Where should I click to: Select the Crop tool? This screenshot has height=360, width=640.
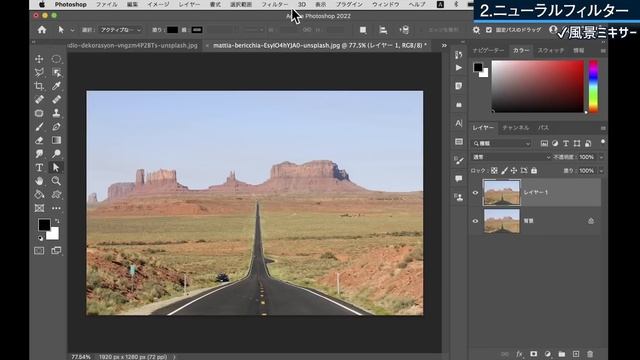[39, 86]
